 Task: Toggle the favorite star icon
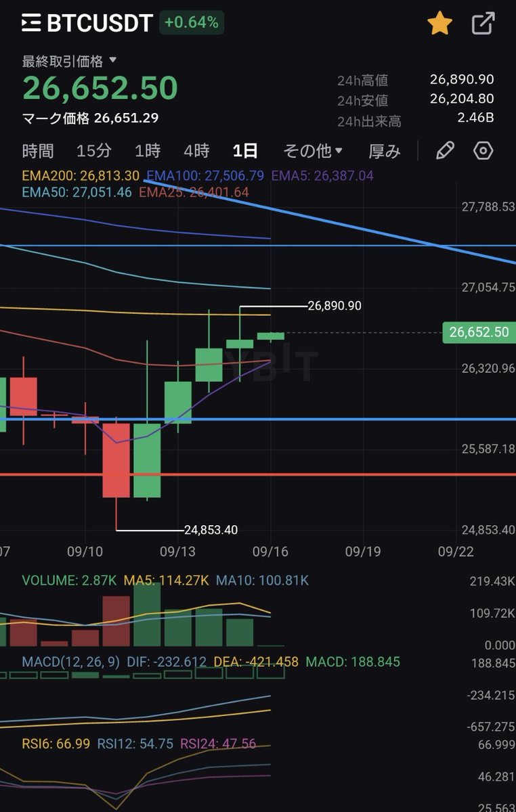(x=439, y=24)
